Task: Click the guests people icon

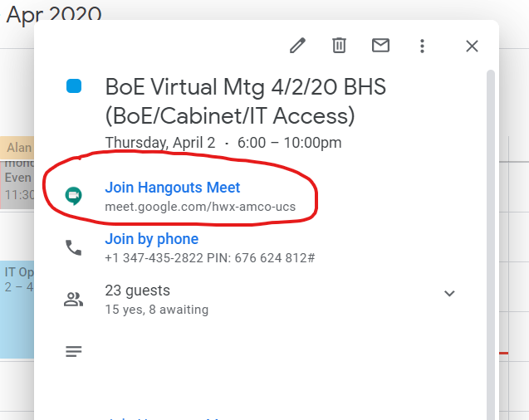Action: pyautogui.click(x=74, y=299)
